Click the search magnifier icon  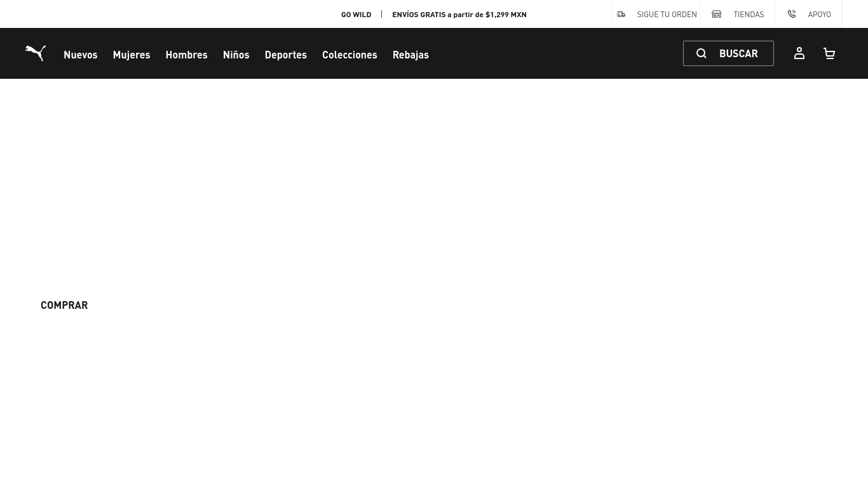point(702,53)
